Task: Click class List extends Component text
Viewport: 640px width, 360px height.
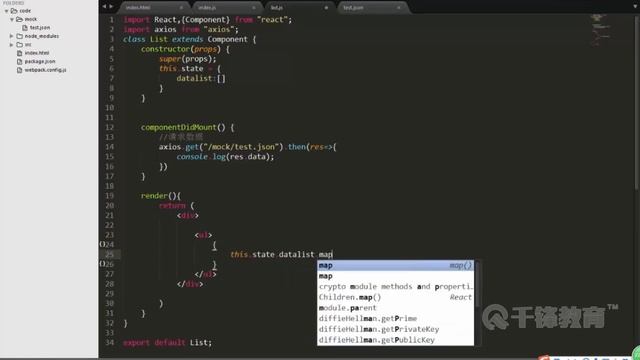Action: click(x=185, y=39)
